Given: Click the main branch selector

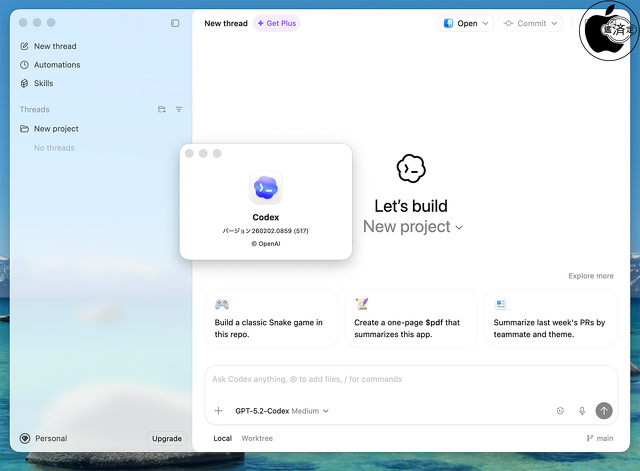Looking at the screenshot, I should click(x=600, y=438).
